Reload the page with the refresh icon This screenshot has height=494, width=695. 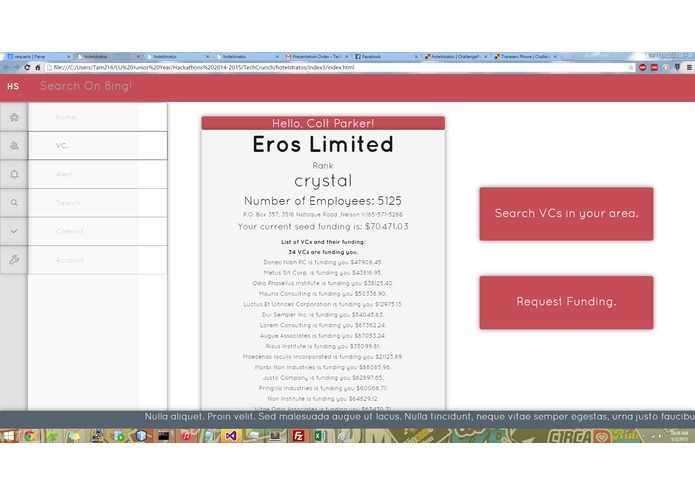coord(27,67)
